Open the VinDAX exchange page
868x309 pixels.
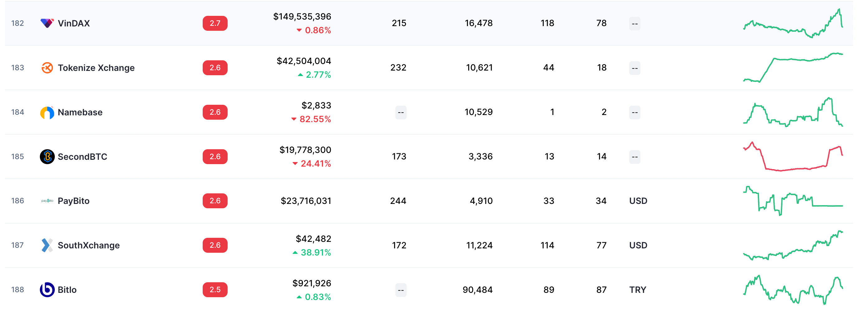click(x=74, y=23)
